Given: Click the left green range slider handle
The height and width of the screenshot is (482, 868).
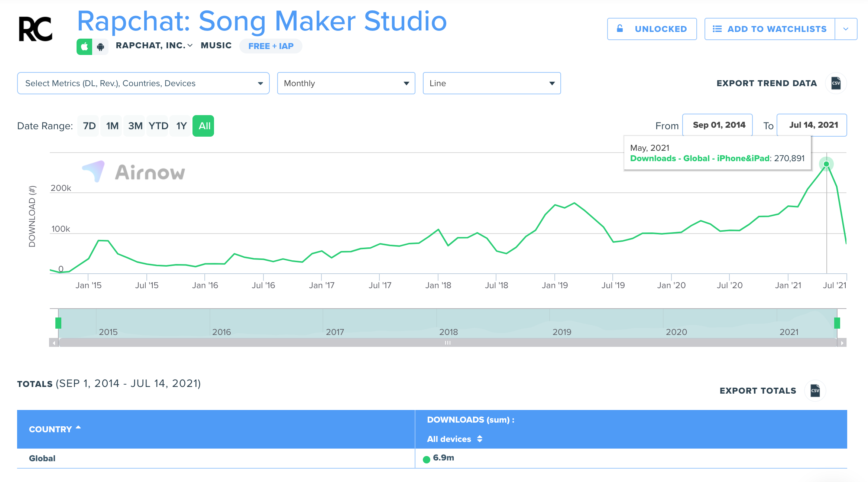Looking at the screenshot, I should [58, 323].
